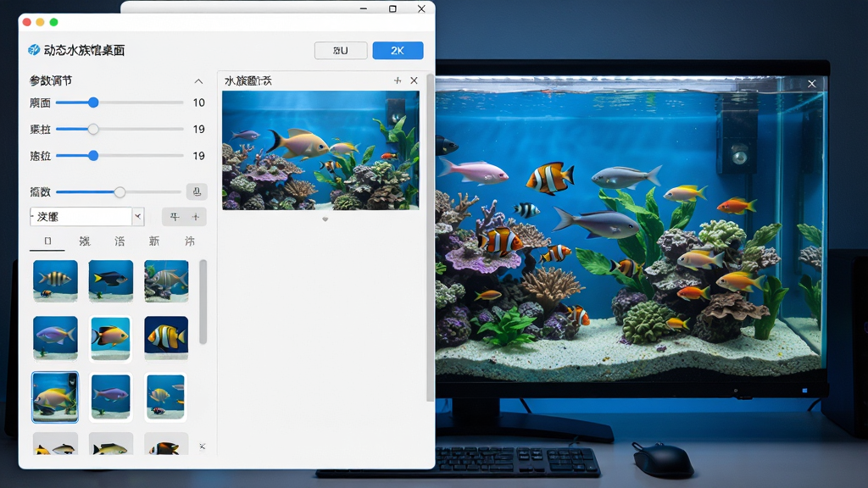Close the preview panel with its X icon

(414, 80)
